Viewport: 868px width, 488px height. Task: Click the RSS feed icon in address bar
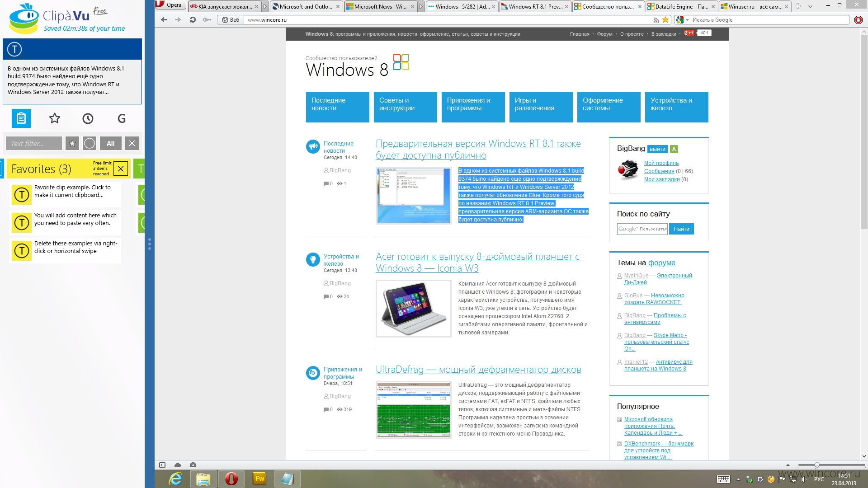[656, 20]
